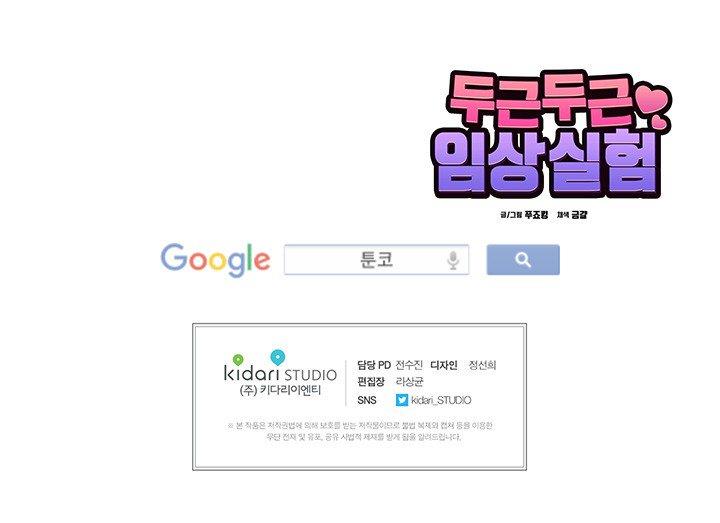This screenshot has width=720, height=523.
Task: Click the green pin above the kidari logo
Action: 238,360
